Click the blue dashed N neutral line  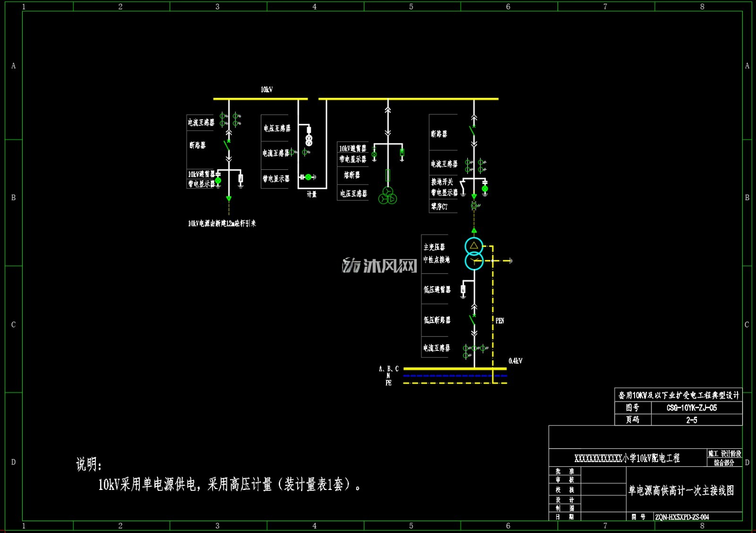click(455, 376)
